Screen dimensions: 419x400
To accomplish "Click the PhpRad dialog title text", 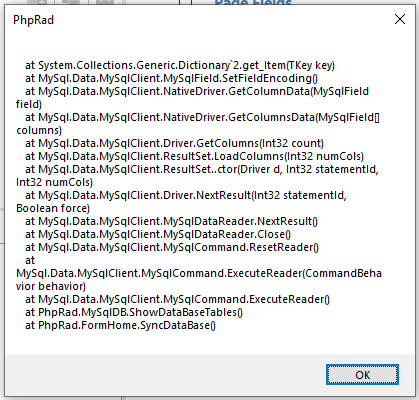I will point(33,20).
